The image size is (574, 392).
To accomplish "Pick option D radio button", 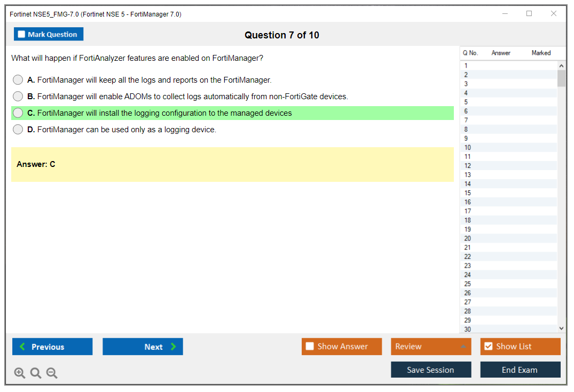I will [x=18, y=130].
